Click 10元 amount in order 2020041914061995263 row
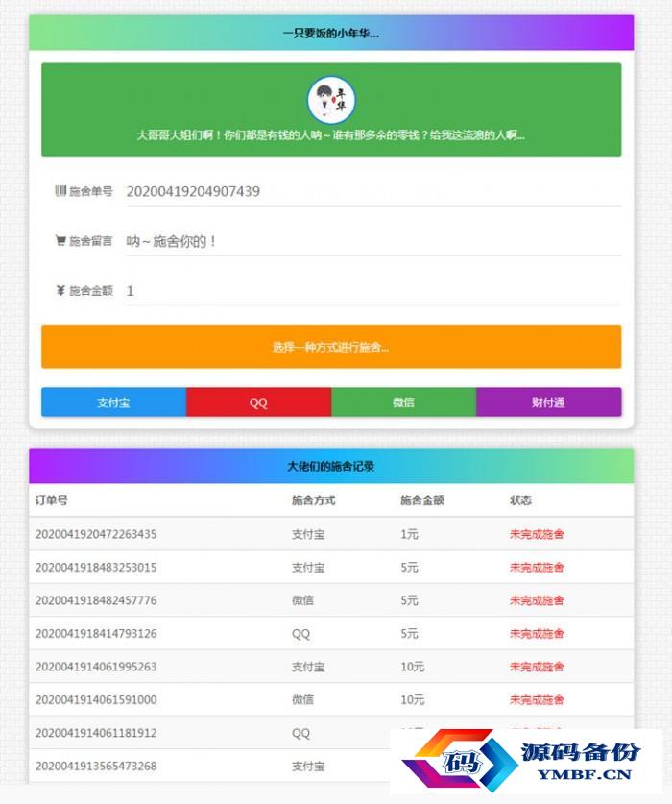The image size is (672, 804). pyautogui.click(x=413, y=667)
